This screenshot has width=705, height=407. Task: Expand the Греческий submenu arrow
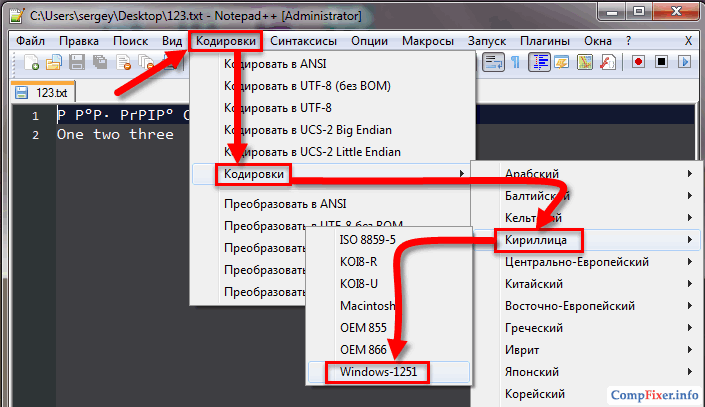[x=690, y=328]
